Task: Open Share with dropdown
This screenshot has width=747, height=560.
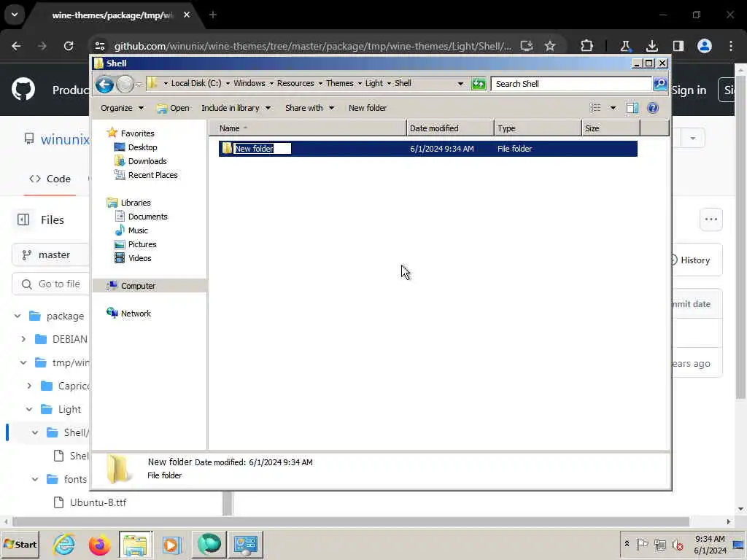Action: (309, 108)
